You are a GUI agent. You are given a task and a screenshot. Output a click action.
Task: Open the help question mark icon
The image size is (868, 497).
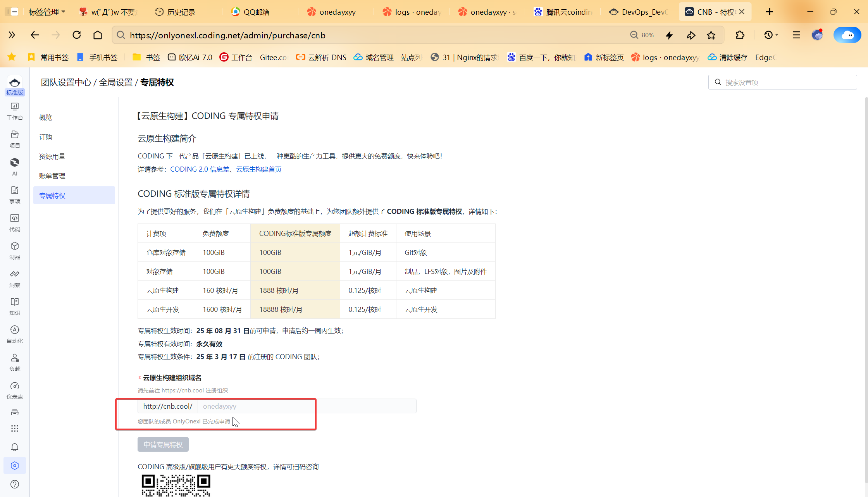tap(15, 484)
